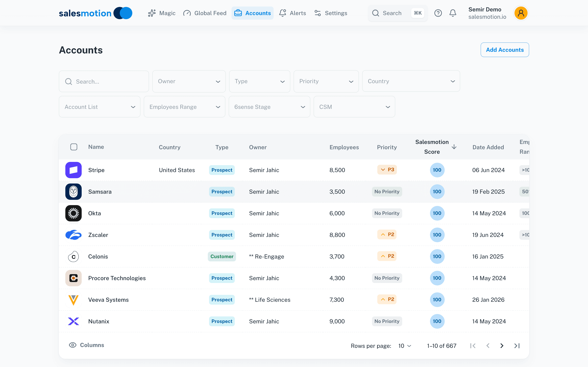Screen dimensions: 588x367
Task: Toggle the select-all accounts checkbox
Action: pos(74,147)
